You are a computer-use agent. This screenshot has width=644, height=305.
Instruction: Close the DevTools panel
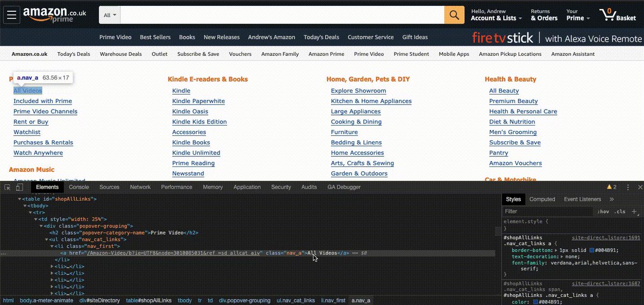(640, 187)
